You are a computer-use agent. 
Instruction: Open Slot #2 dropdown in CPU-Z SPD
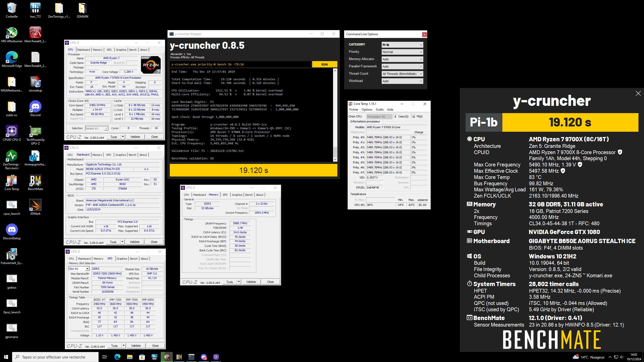(x=79, y=269)
